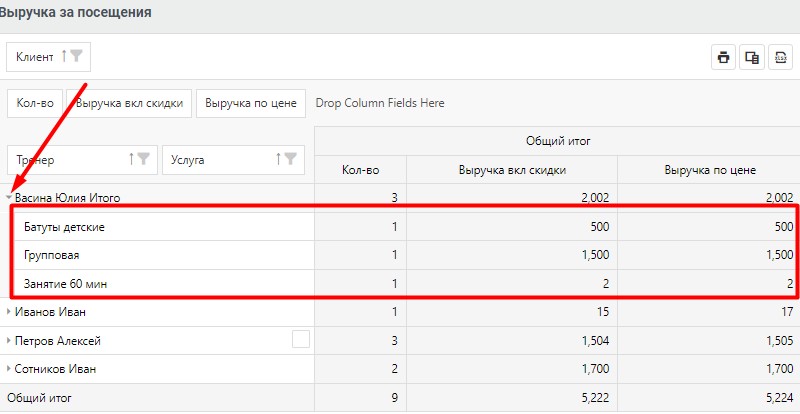Click the Клиент filter field chip

tap(48, 57)
